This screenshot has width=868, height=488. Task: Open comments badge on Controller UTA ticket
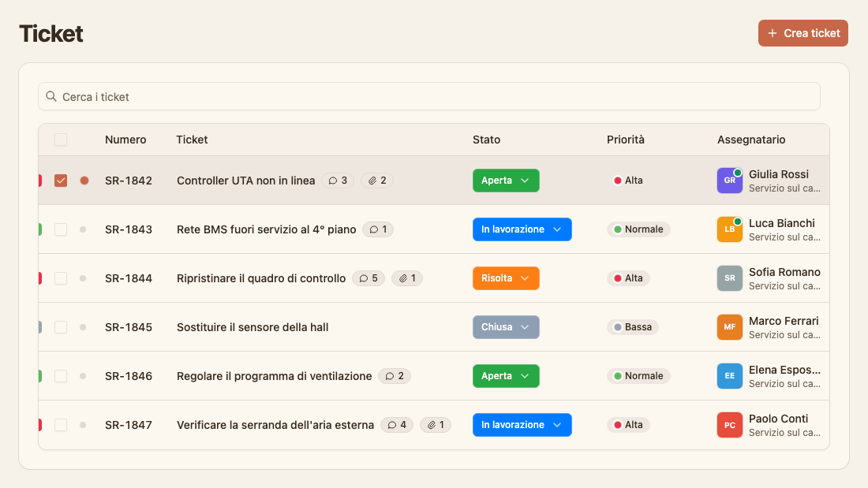click(x=338, y=181)
